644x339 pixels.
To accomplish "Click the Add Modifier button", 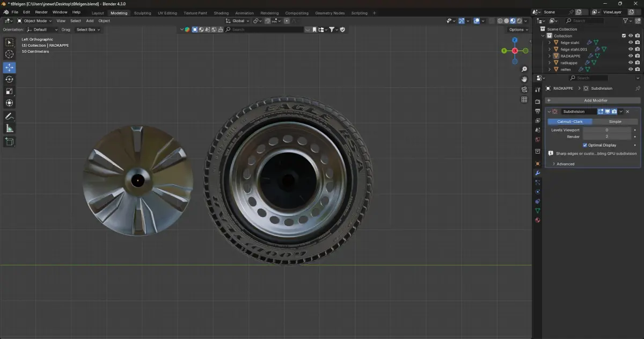I will click(x=592, y=100).
